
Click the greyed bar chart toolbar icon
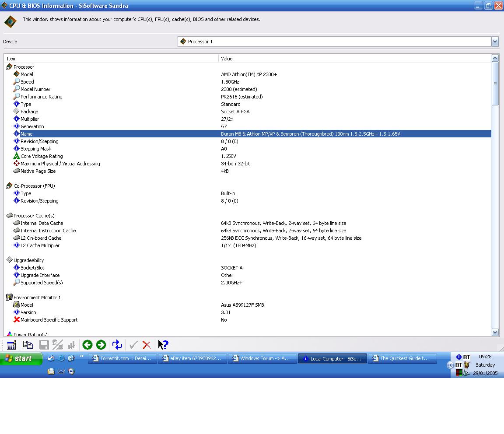coord(71,345)
